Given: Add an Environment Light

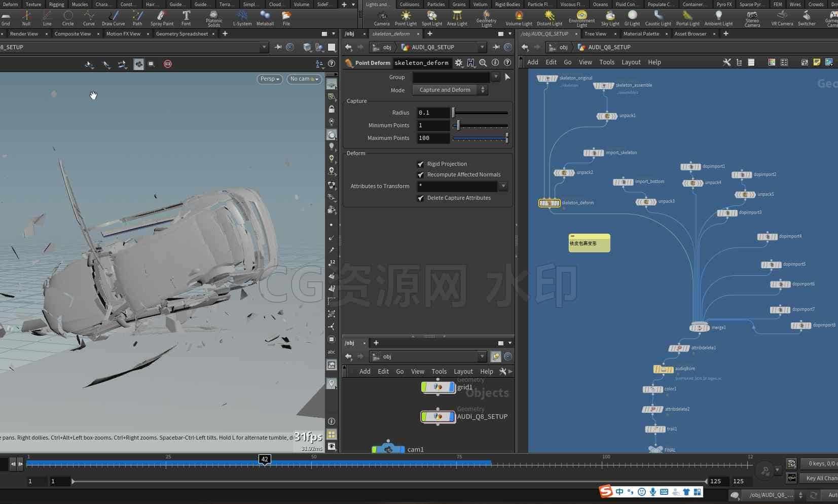Looking at the screenshot, I should pyautogui.click(x=581, y=19).
